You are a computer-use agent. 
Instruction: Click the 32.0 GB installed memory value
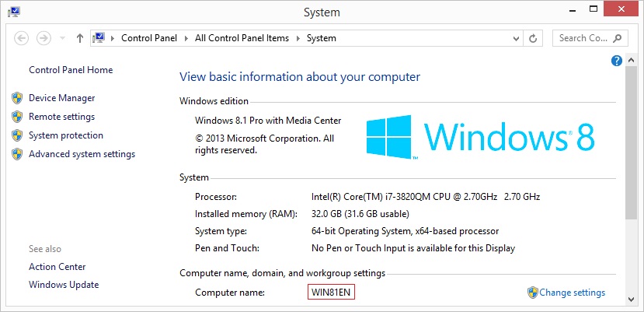click(x=360, y=214)
